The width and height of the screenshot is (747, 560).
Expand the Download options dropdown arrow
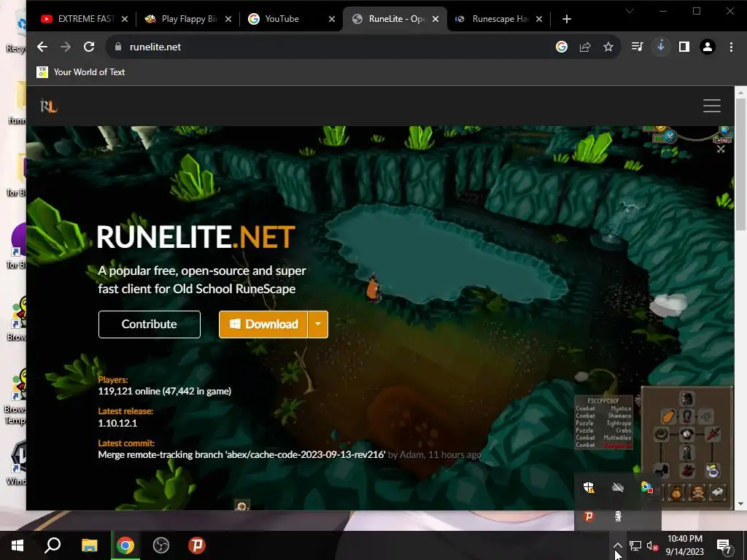[318, 324]
